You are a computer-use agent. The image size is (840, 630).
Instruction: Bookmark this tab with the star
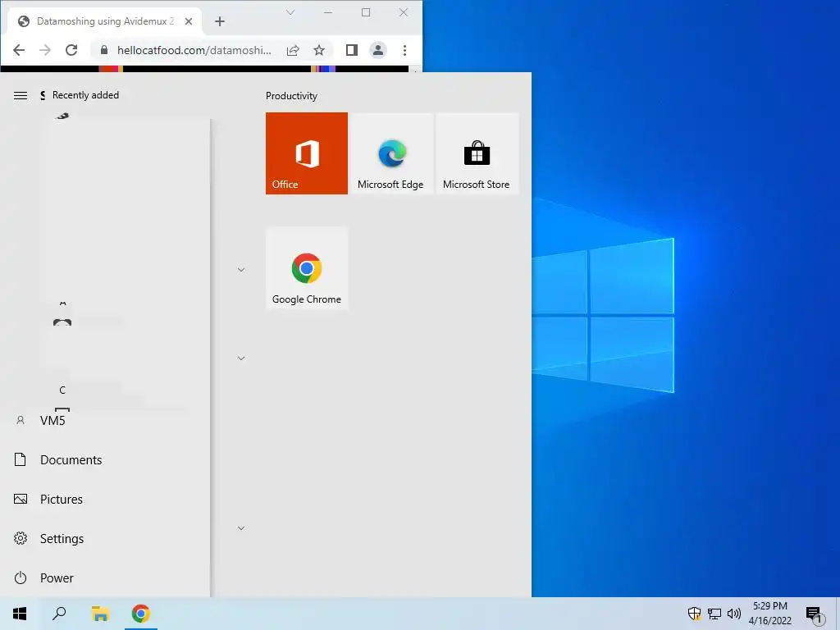(x=319, y=50)
